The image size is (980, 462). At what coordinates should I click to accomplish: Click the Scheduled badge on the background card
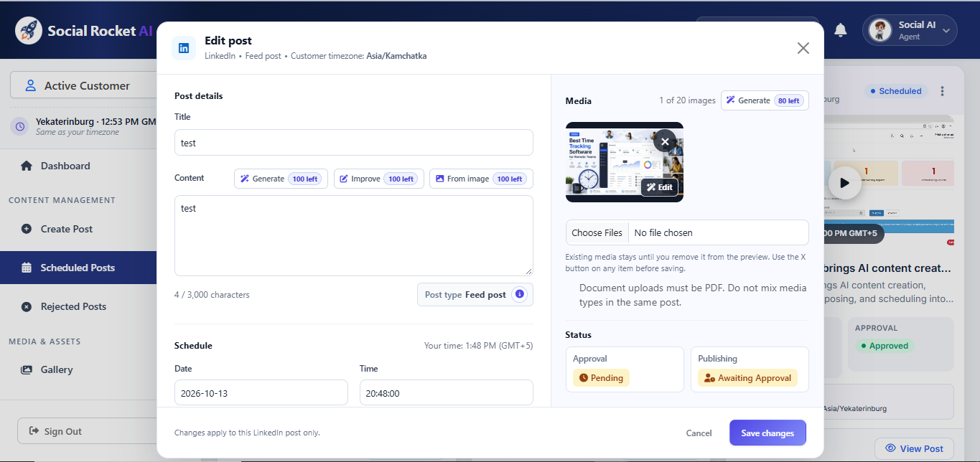896,91
